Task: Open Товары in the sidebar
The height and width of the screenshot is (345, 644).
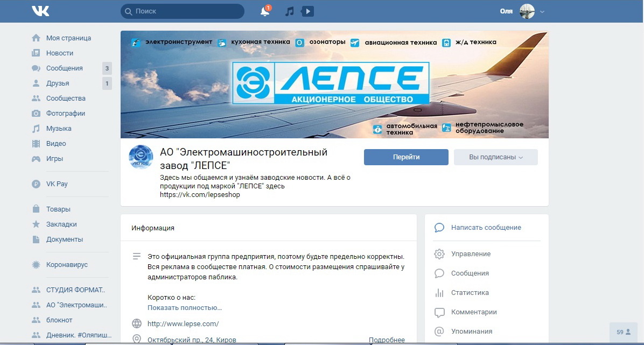Action: pyautogui.click(x=58, y=209)
